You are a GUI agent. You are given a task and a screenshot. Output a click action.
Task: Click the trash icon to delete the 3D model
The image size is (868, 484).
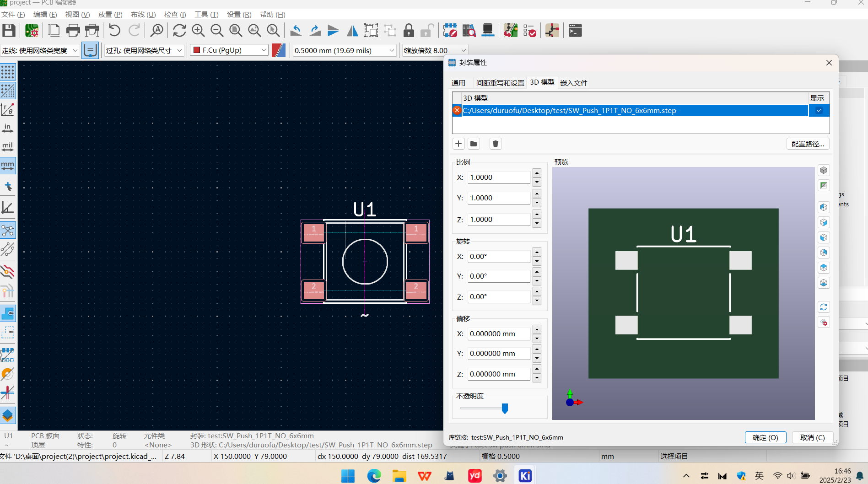click(495, 144)
